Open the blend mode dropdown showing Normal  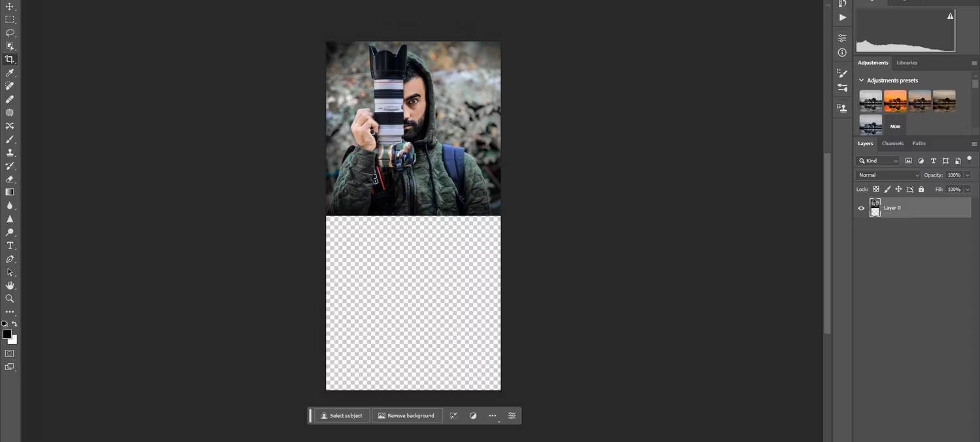887,175
